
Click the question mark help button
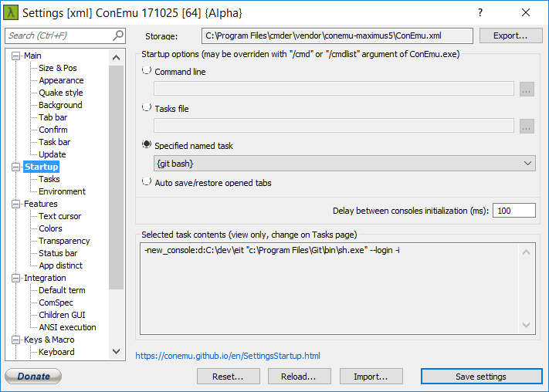(480, 12)
